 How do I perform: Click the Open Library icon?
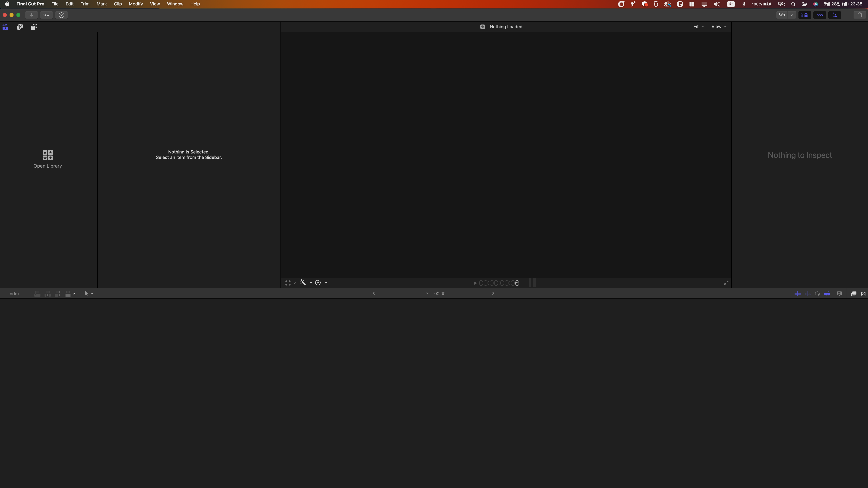click(x=47, y=155)
